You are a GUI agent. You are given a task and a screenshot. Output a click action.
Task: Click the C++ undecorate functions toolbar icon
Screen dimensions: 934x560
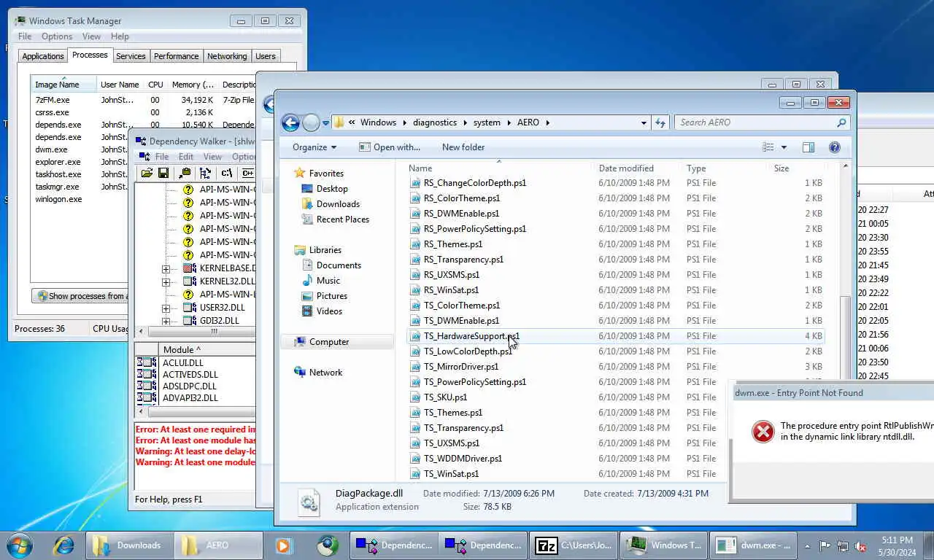click(248, 173)
